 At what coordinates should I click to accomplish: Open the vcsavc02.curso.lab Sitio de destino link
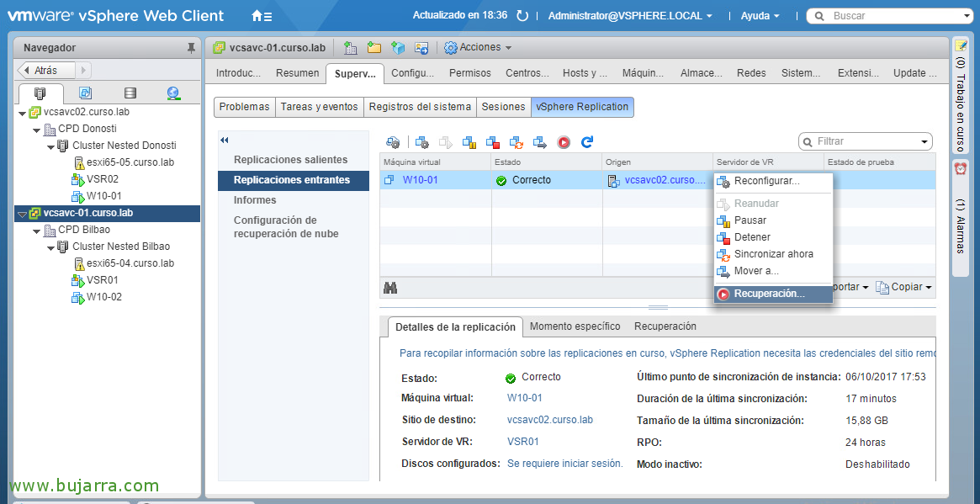tap(550, 420)
